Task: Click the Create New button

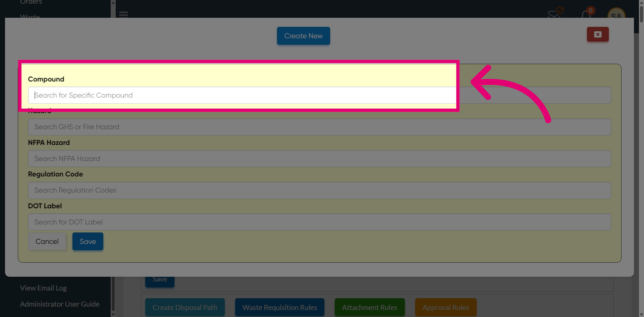Action: pos(303,36)
